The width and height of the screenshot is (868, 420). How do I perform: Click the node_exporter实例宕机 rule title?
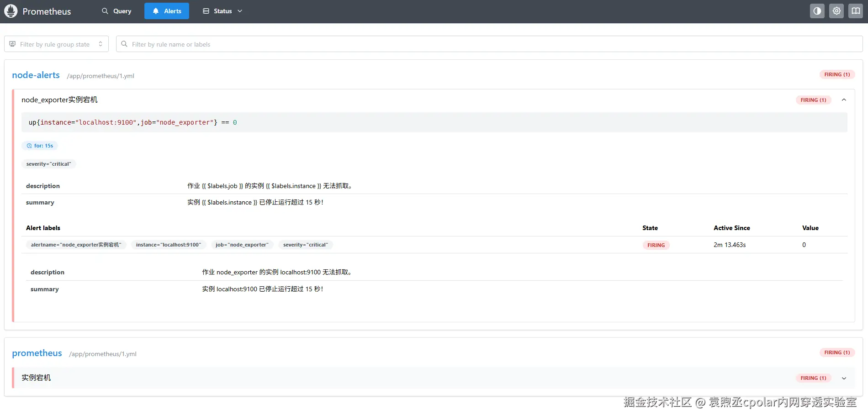[59, 100]
